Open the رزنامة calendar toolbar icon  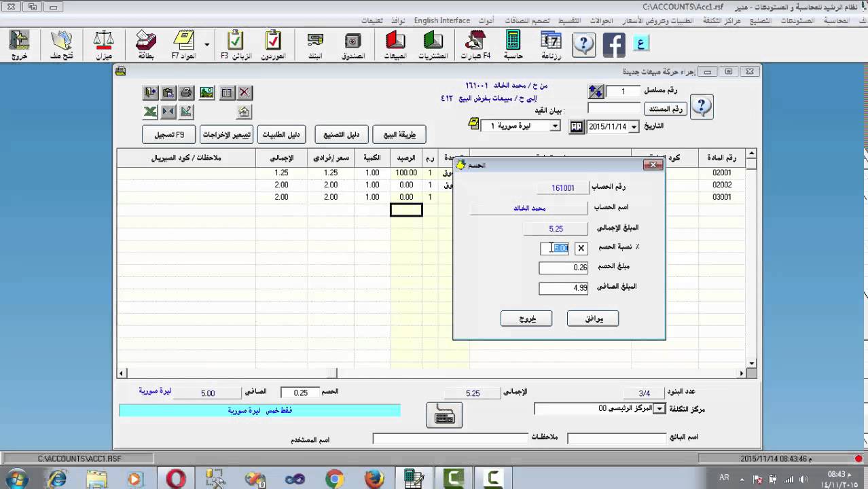(x=551, y=45)
